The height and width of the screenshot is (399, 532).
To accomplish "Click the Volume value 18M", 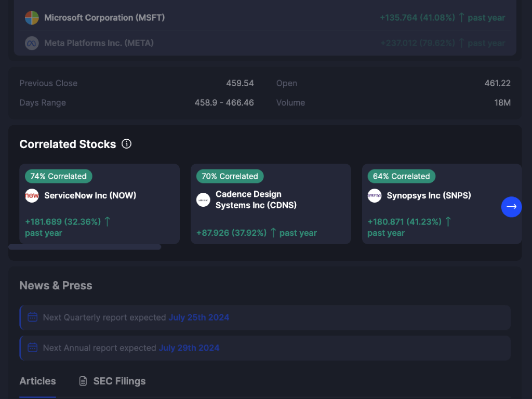I will 502,102.
